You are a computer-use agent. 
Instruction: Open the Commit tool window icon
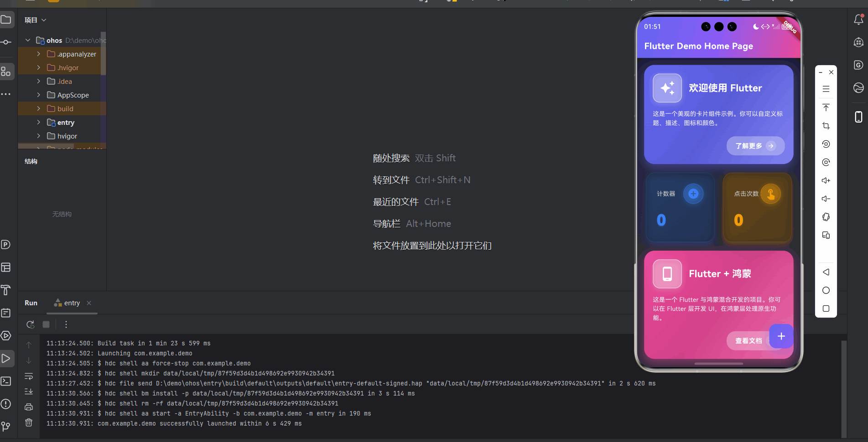click(x=6, y=42)
